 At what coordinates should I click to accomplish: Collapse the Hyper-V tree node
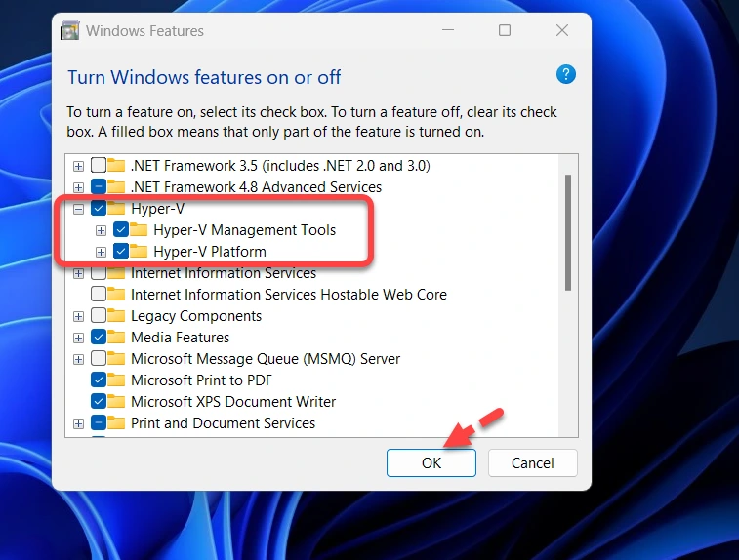coord(78,209)
